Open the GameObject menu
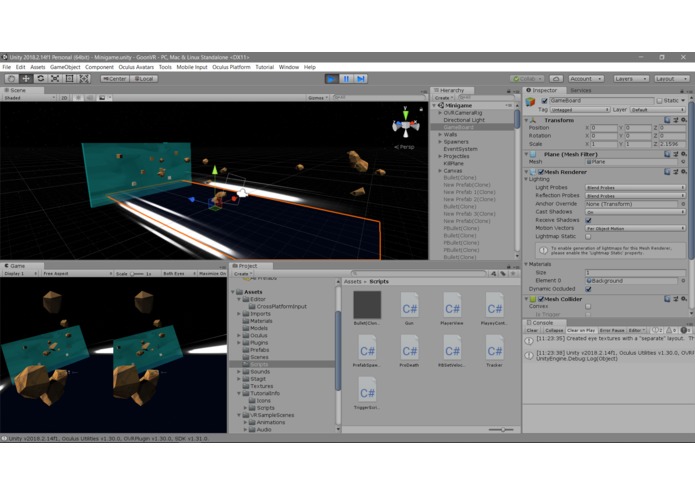 pos(65,67)
